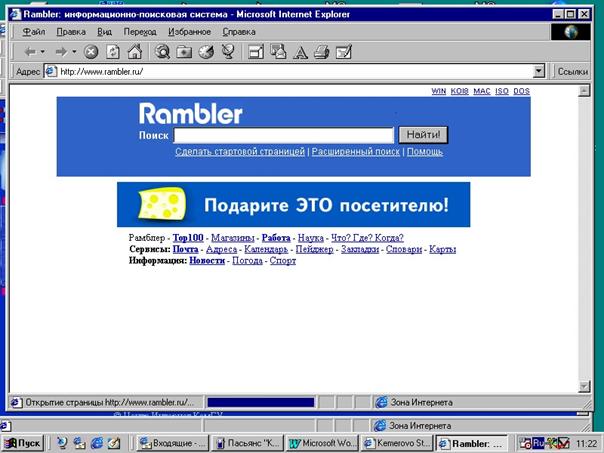Open the Файл menu
604x453 pixels.
33,32
